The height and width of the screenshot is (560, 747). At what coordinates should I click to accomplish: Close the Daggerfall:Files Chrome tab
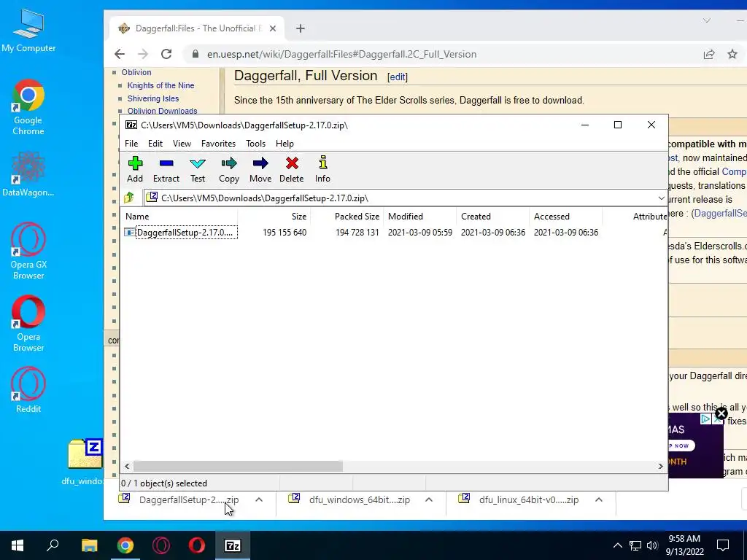273,28
